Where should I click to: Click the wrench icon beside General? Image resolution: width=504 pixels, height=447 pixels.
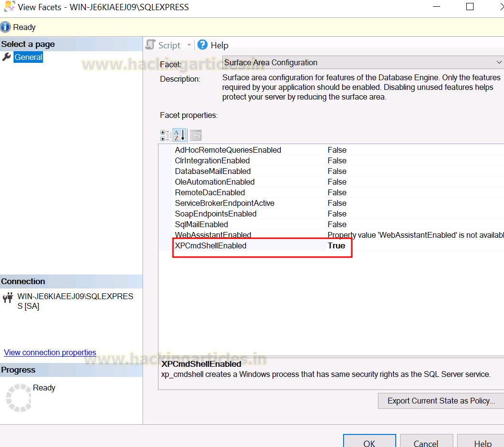[x=7, y=57]
